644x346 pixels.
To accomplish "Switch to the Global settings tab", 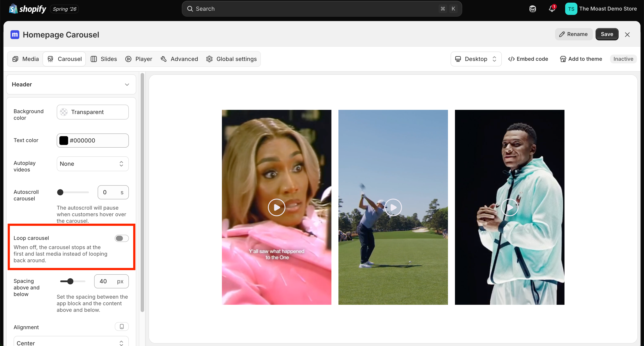I will pos(232,59).
